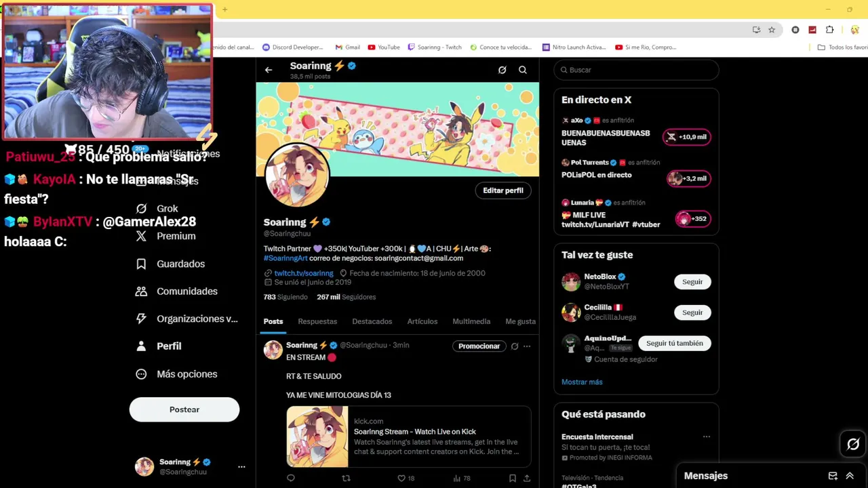
Task: Share the EN STREAM post
Action: tap(527, 478)
